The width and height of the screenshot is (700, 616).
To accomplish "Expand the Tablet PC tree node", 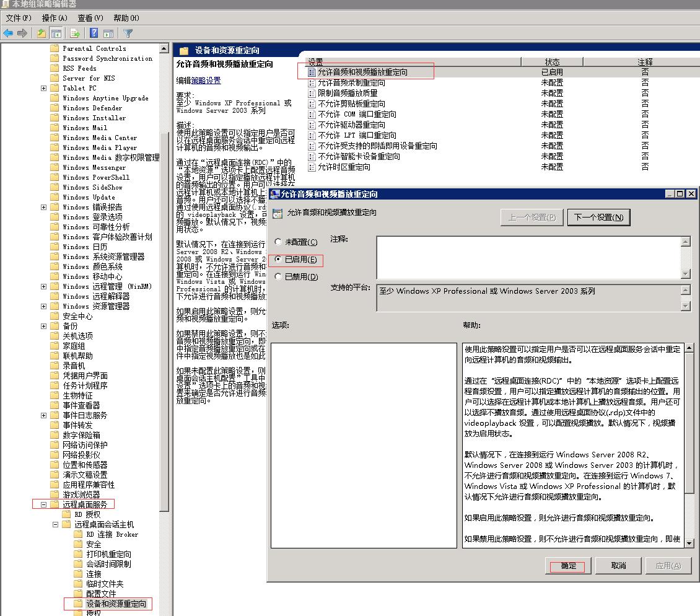I will tap(43, 87).
